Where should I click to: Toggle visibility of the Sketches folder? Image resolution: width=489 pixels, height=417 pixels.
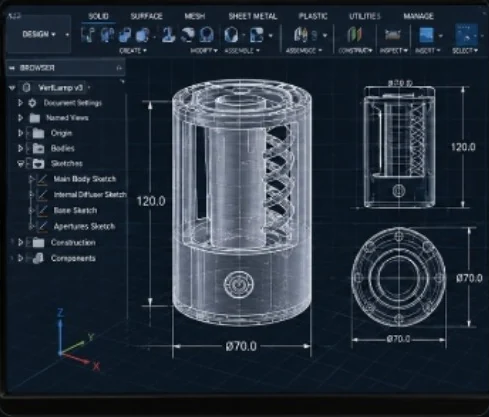pos(29,164)
